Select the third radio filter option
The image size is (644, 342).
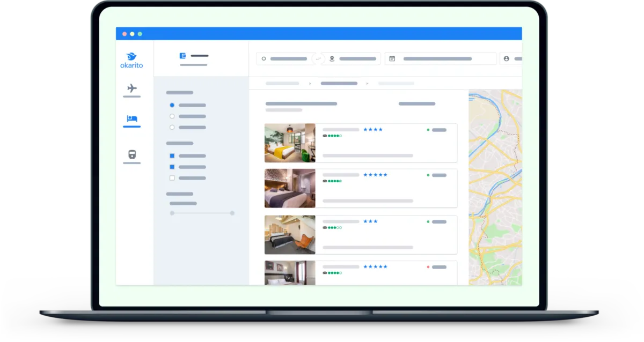[x=172, y=128]
